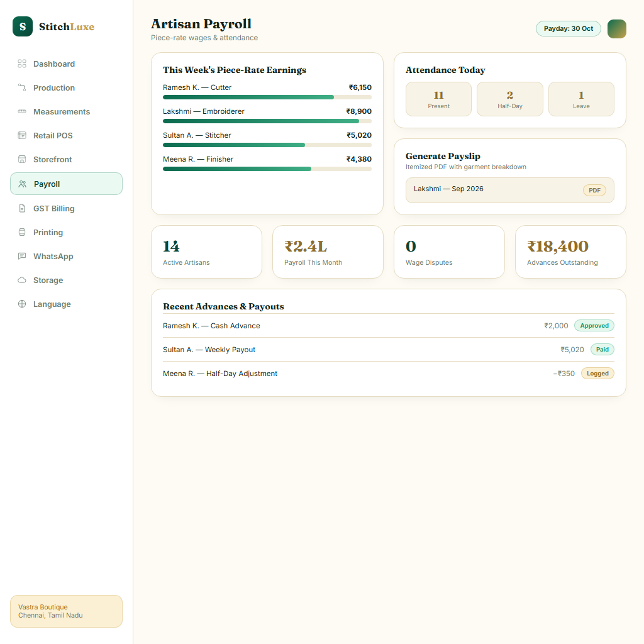Open the 11 Present attendance tile
Viewport: 644px width, 644px height.
(x=438, y=99)
